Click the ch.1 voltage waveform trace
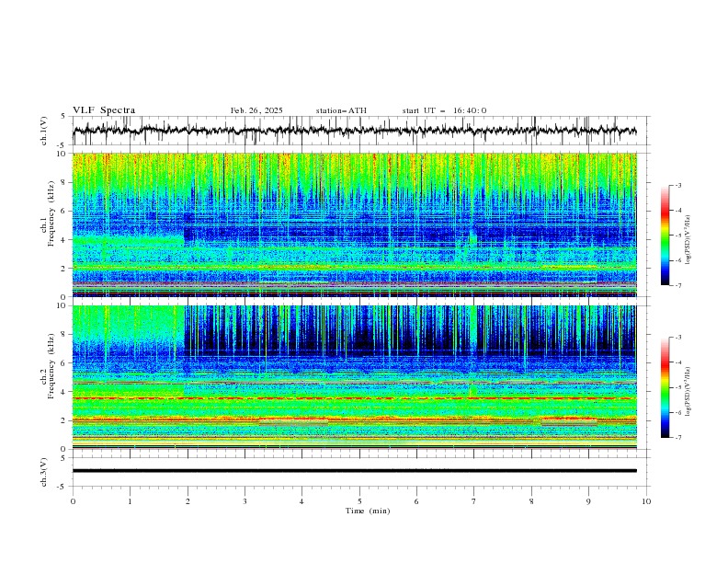Screen dimensions: 728x563 click(x=355, y=131)
